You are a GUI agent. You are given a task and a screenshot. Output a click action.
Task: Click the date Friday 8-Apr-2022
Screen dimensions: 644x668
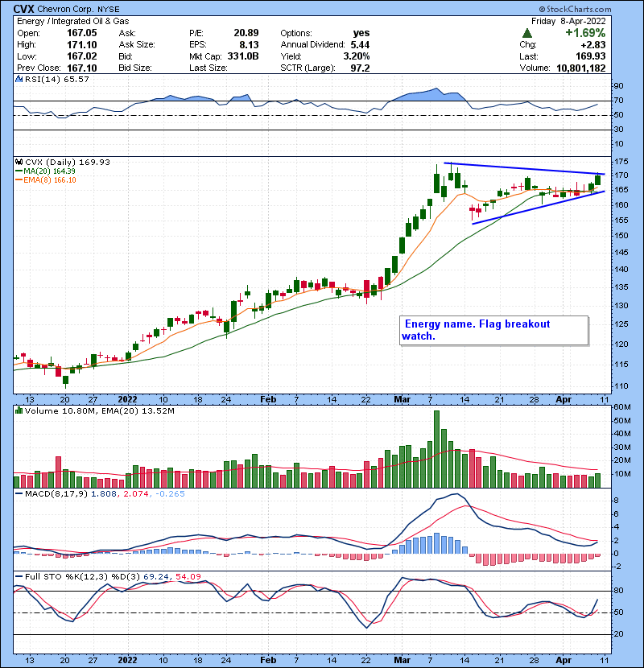(x=568, y=21)
